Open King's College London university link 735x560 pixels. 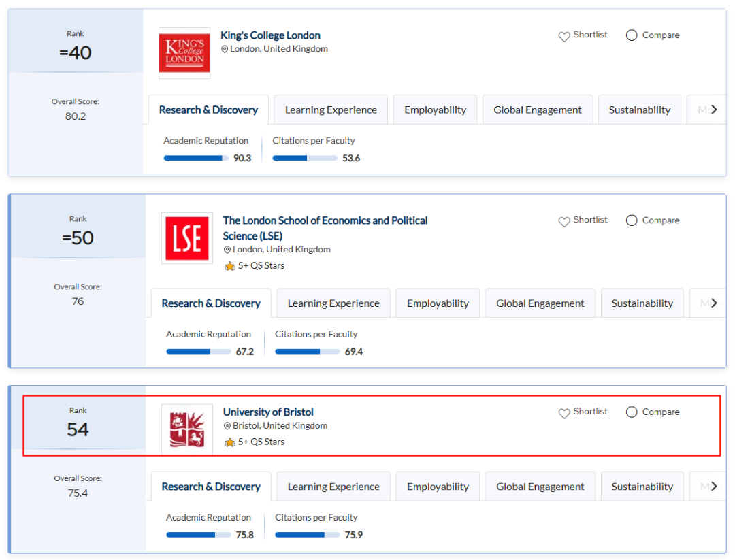click(x=270, y=35)
